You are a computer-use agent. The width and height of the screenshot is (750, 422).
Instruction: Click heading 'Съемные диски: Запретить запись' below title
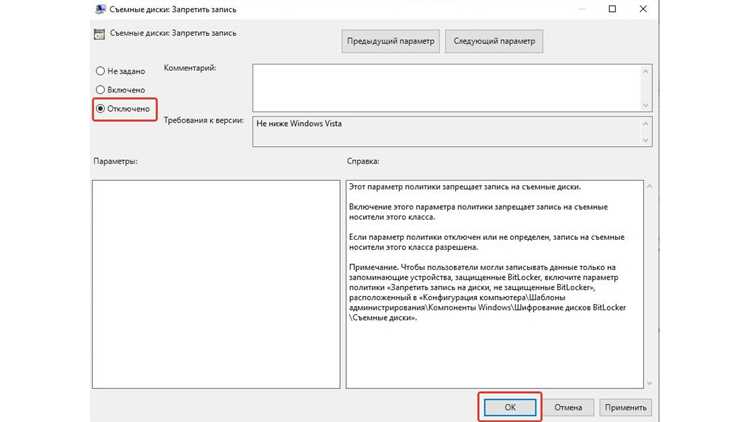(173, 33)
